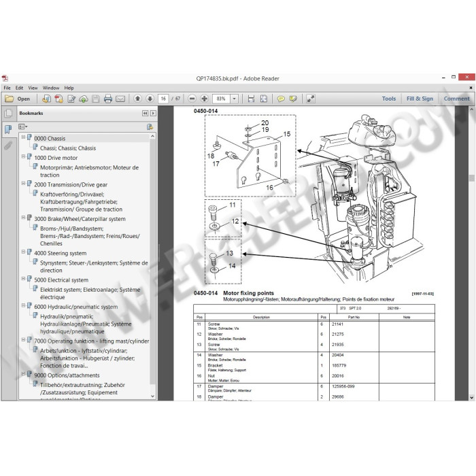The width and height of the screenshot is (476, 476).
Task: Select the 5000 Electrical system bookmark
Action: 61,280
